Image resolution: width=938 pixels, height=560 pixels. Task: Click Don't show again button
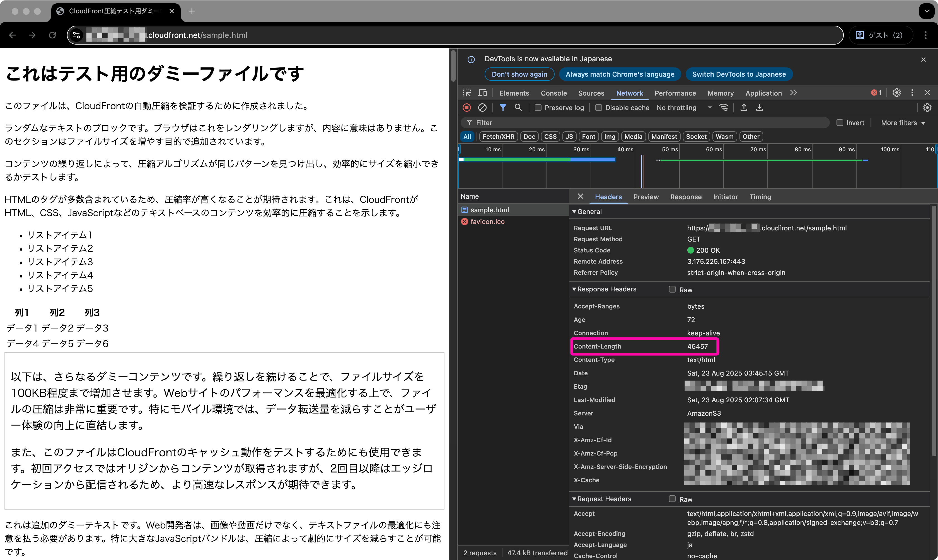click(519, 74)
